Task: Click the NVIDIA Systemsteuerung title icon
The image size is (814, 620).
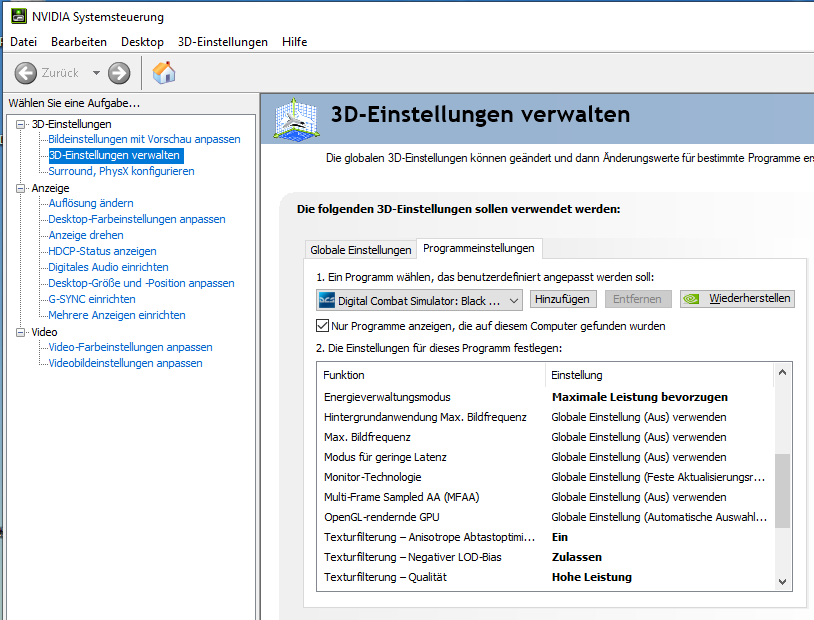Action: coord(19,17)
